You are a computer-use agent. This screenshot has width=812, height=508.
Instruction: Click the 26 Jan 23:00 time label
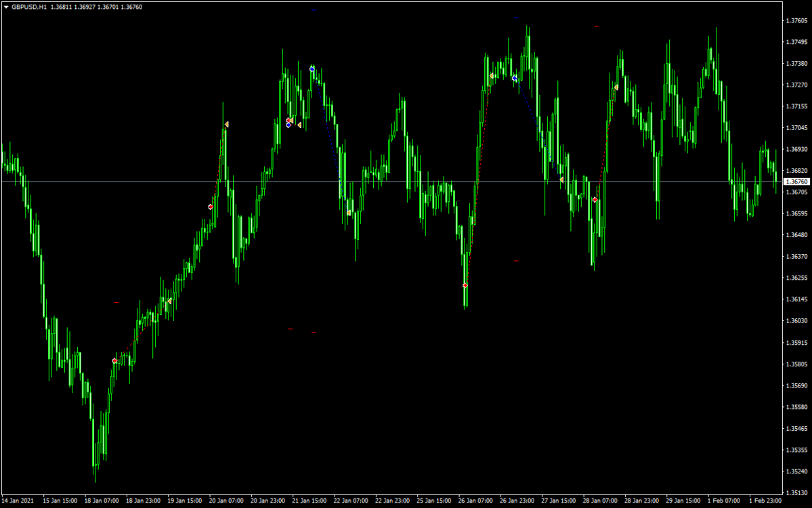click(x=517, y=501)
